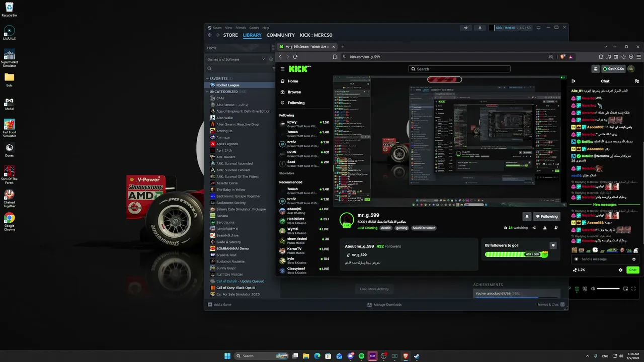This screenshot has width=644, height=362.
Task: Open the J.A.R.V.I.S desktop shortcut
Action: click(x=9, y=33)
